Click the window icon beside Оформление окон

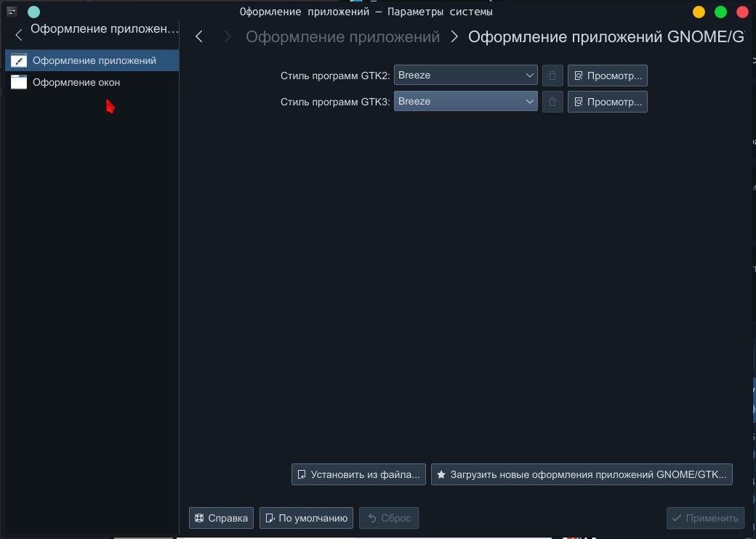point(19,82)
